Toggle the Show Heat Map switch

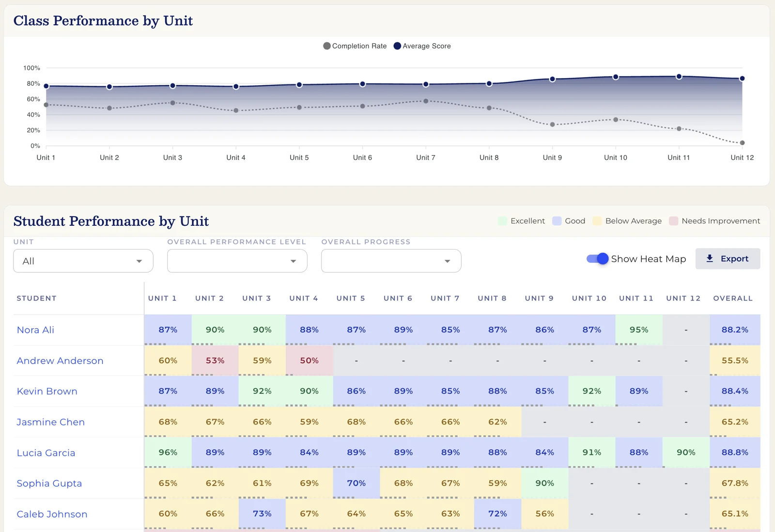tap(597, 259)
